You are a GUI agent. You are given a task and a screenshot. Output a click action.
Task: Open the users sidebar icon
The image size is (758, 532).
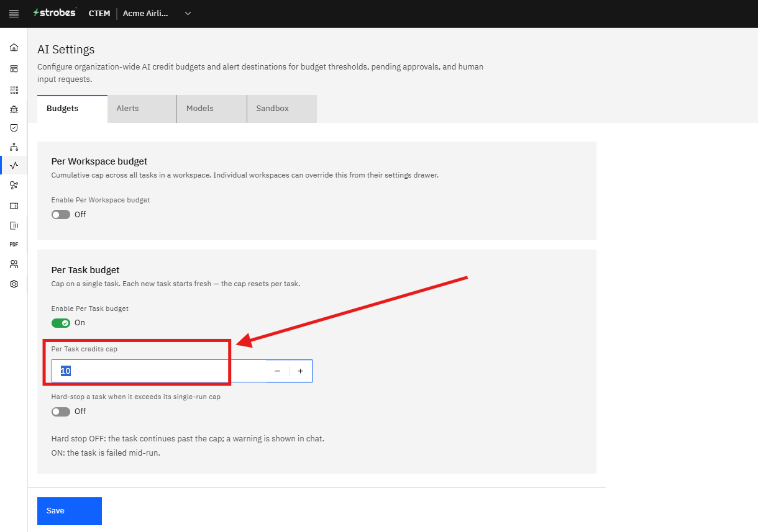coord(14,264)
